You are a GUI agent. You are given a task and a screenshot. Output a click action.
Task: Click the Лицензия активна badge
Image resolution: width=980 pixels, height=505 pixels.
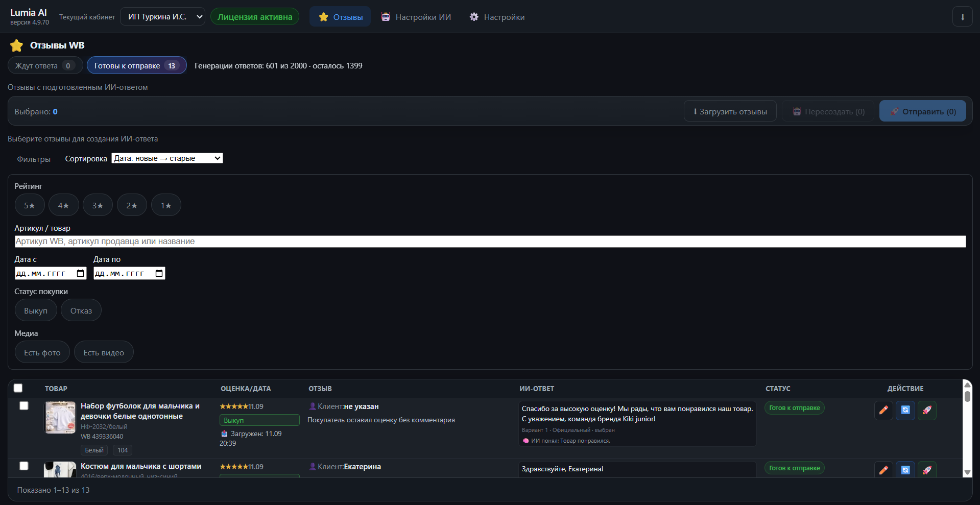click(255, 17)
